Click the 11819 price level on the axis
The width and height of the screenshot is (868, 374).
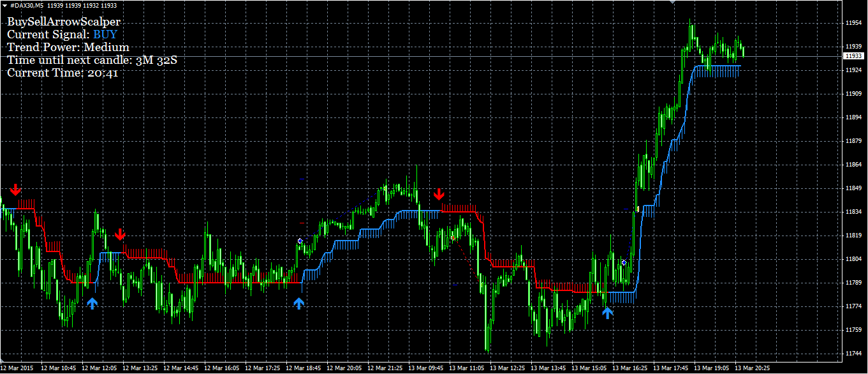(854, 236)
